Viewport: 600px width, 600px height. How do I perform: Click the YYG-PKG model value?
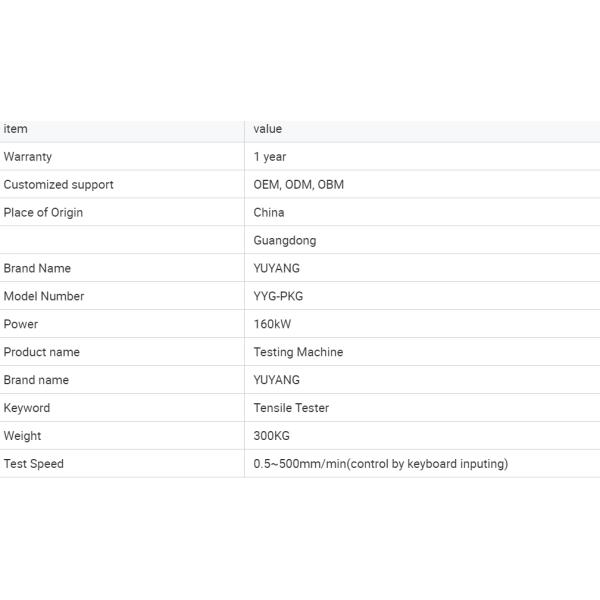pyautogui.click(x=278, y=297)
